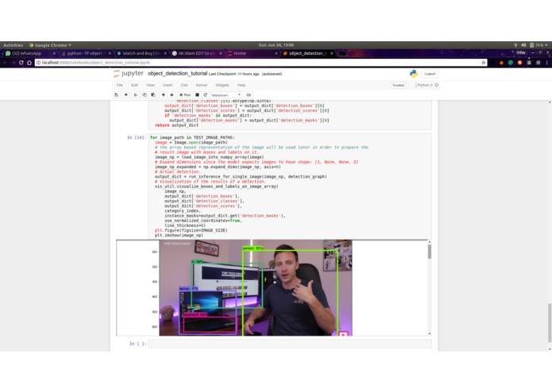This screenshot has height=392, width=552.
Task: Click the Python logo icon
Action: (414, 74)
